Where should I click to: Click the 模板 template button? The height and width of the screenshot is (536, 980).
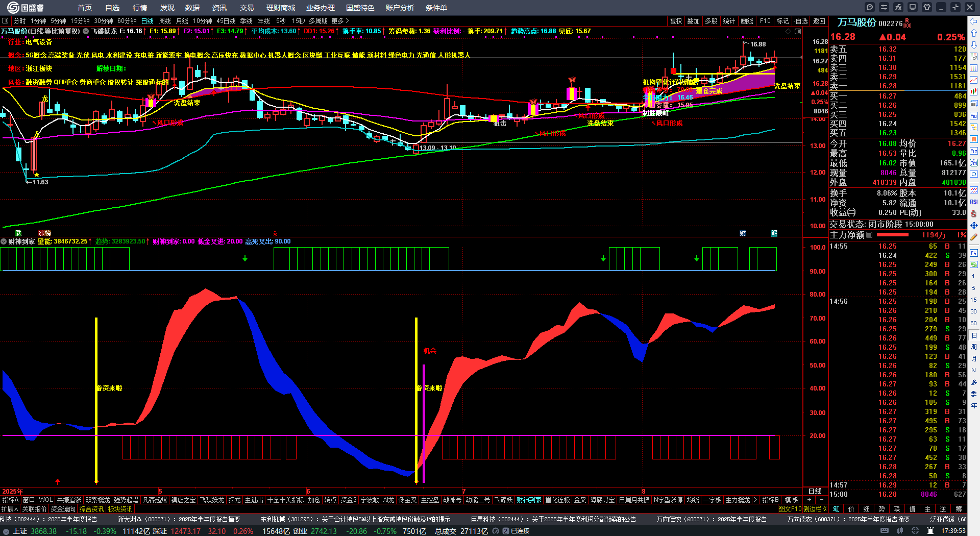tap(792, 500)
